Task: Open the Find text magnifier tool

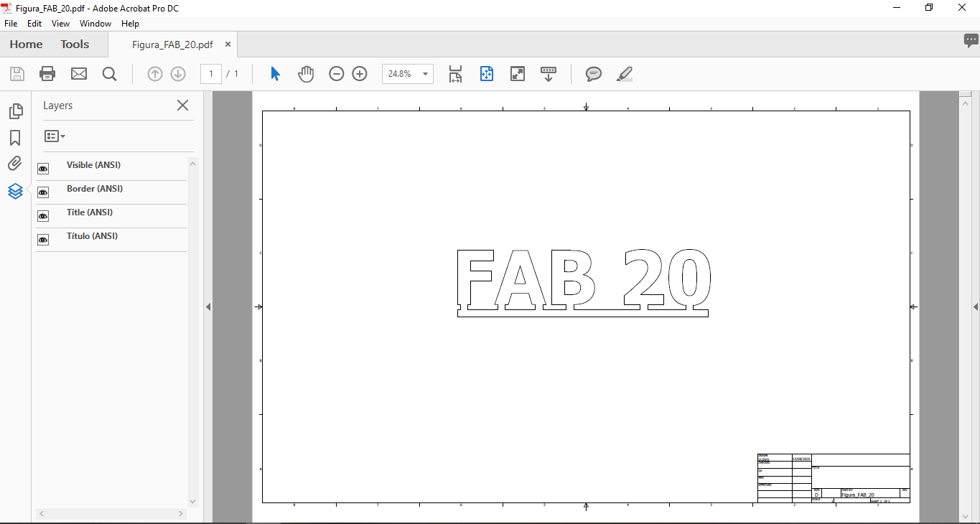Action: [x=109, y=73]
